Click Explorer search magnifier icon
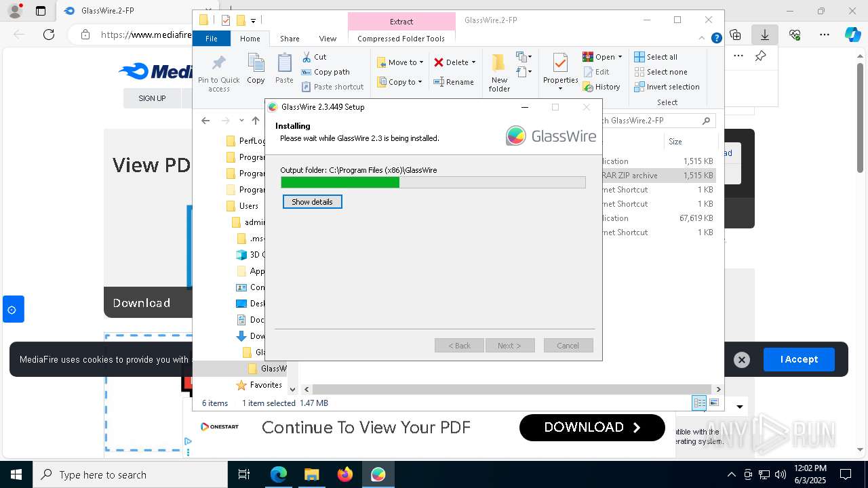Image resolution: width=868 pixels, height=488 pixels. [706, 121]
